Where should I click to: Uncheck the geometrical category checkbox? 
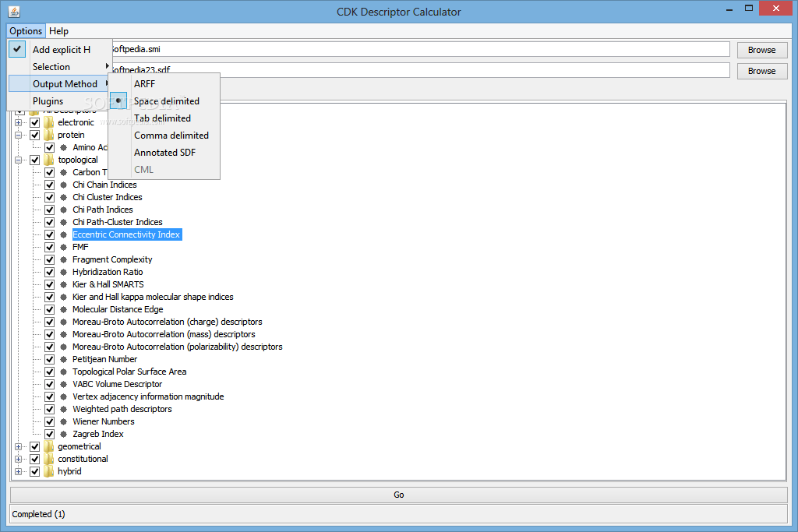coord(34,446)
